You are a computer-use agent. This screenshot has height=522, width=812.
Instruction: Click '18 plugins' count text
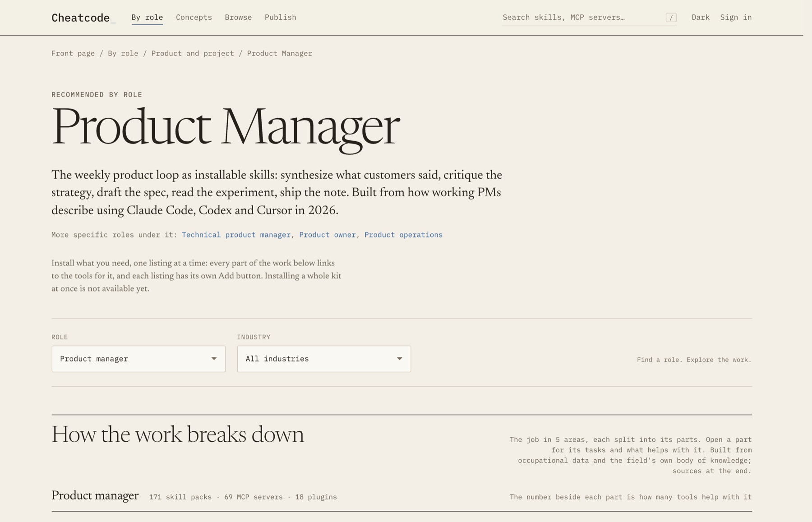click(x=316, y=497)
